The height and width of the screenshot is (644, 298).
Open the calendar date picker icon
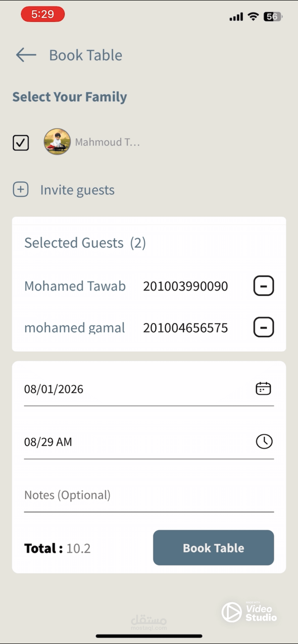click(263, 389)
